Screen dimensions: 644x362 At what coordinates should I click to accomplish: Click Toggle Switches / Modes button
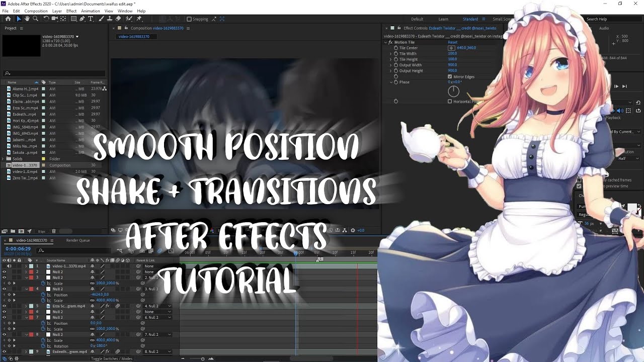pyautogui.click(x=112, y=358)
